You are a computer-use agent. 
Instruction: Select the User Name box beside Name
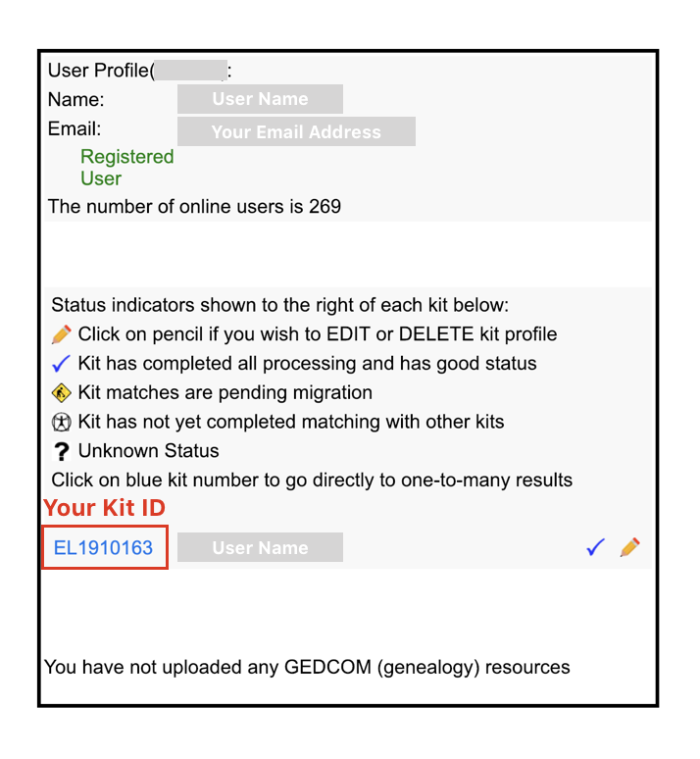(x=260, y=99)
